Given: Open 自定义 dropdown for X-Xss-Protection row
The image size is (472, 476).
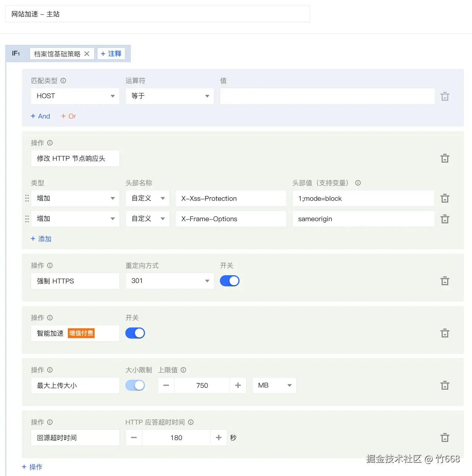Looking at the screenshot, I should coord(148,198).
